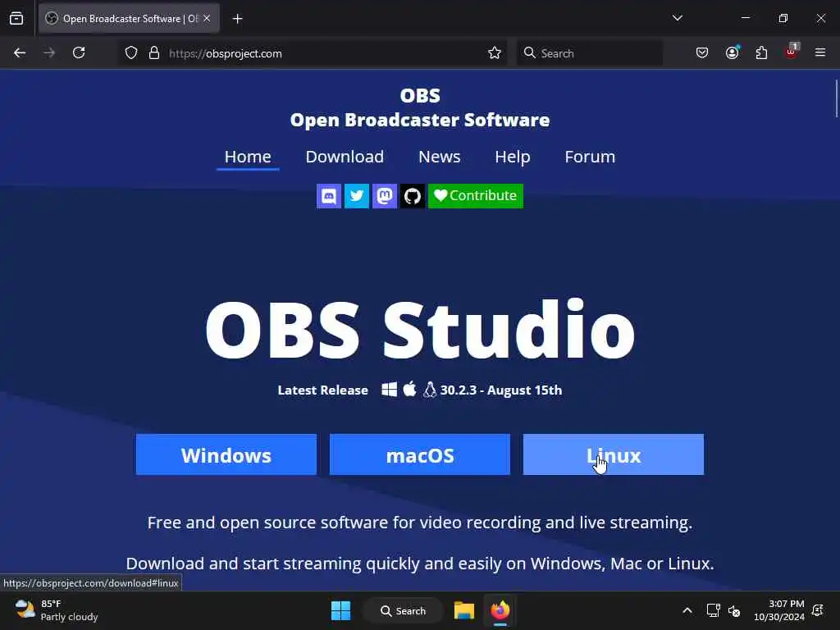The image size is (840, 630).
Task: Open the Firefox account icon
Action: pos(732,53)
